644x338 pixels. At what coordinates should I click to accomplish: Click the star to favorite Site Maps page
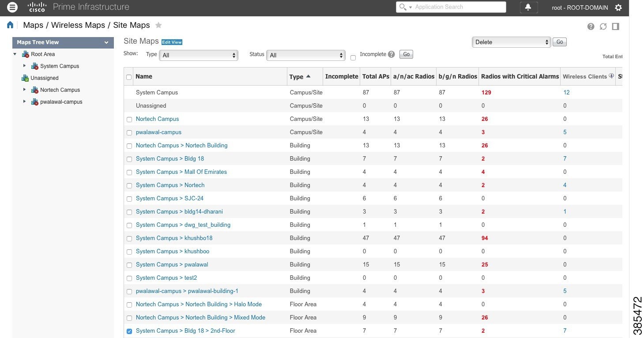point(158,25)
